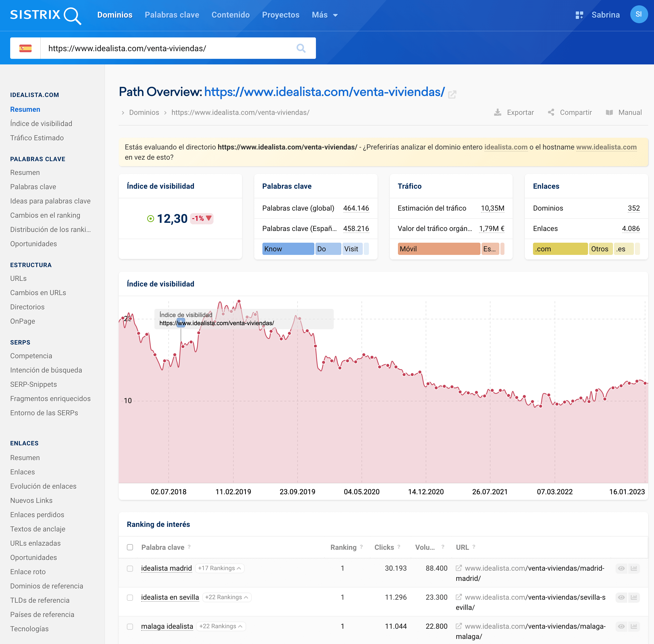The width and height of the screenshot is (654, 644).
Task: Expand +17 Rankings for idealista madrid
Action: click(x=220, y=568)
